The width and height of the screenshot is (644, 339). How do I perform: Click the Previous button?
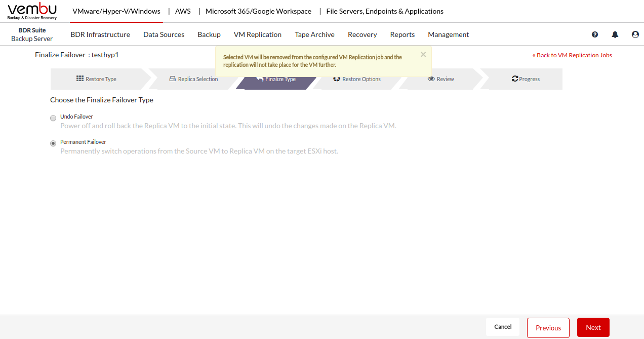[548, 327]
